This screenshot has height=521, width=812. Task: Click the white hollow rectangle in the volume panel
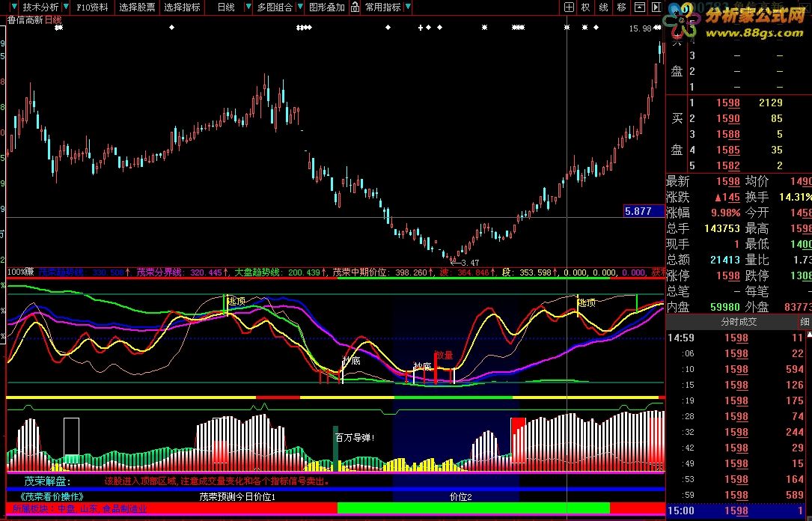[x=71, y=436]
